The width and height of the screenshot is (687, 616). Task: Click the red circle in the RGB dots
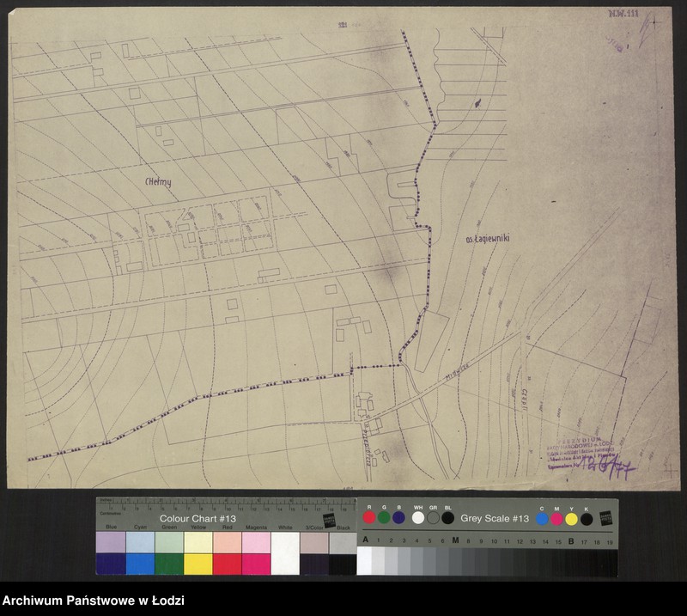pyautogui.click(x=369, y=518)
